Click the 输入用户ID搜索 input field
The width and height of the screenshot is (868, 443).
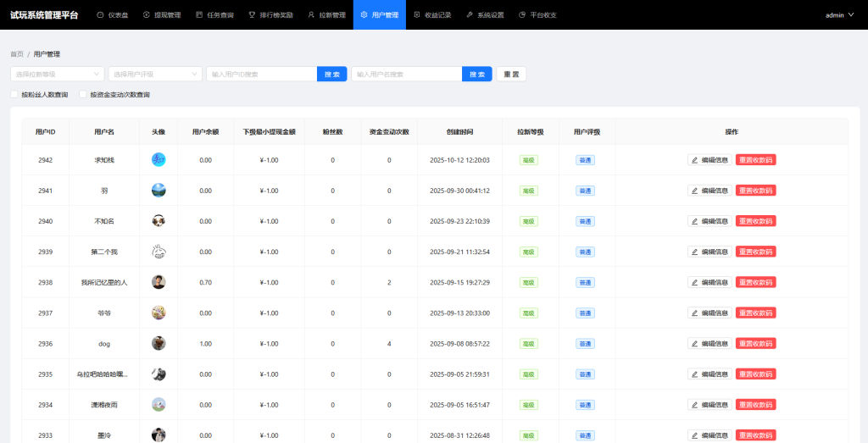point(261,75)
